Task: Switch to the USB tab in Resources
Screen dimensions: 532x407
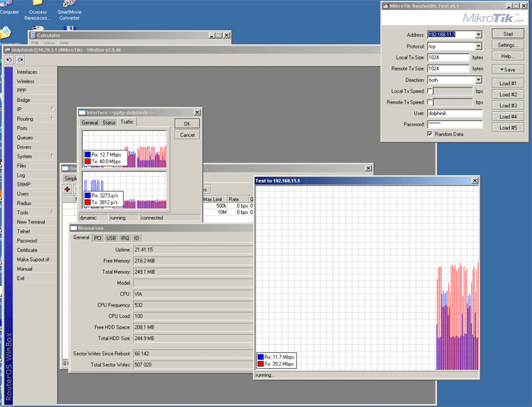Action: click(x=111, y=238)
